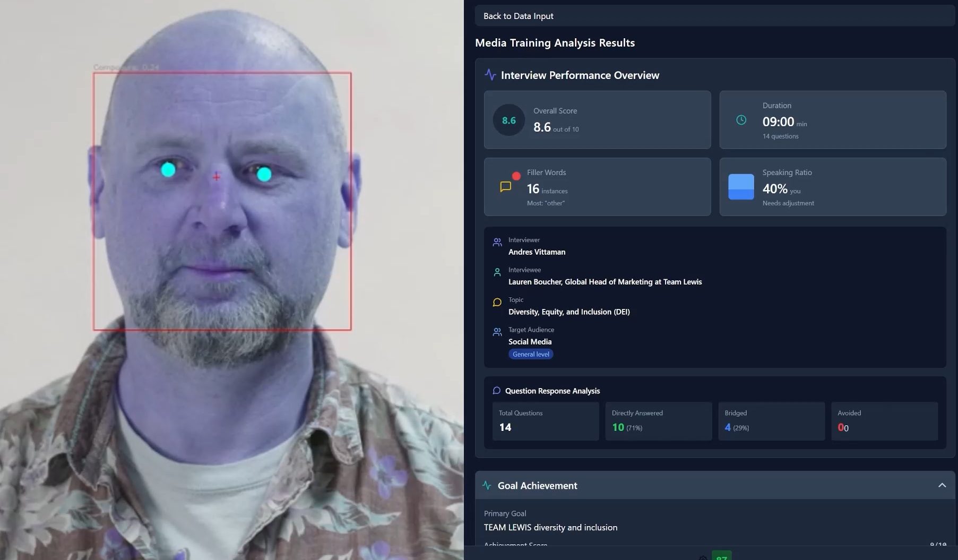Open the Total Questions card
Viewport: 958px width, 560px height.
pyautogui.click(x=545, y=421)
